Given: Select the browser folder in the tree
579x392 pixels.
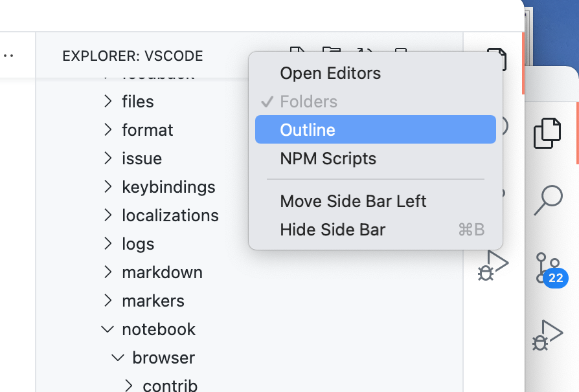Looking at the screenshot, I should coord(163,357).
